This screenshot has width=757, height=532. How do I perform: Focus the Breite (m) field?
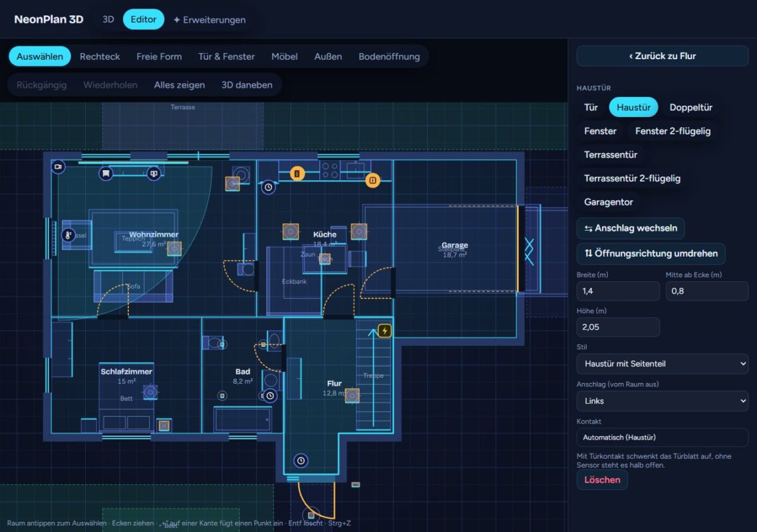tap(618, 291)
